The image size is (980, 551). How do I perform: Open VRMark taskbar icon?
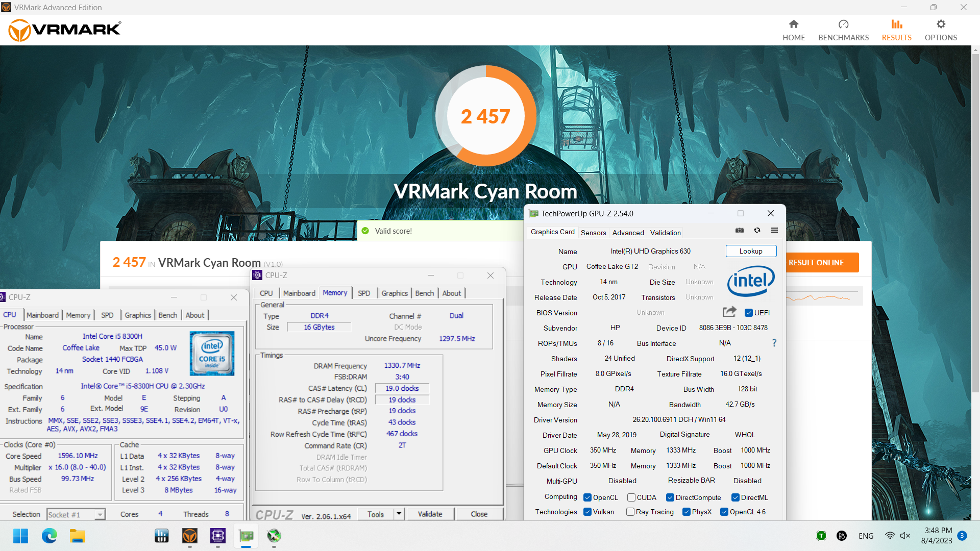(x=190, y=536)
